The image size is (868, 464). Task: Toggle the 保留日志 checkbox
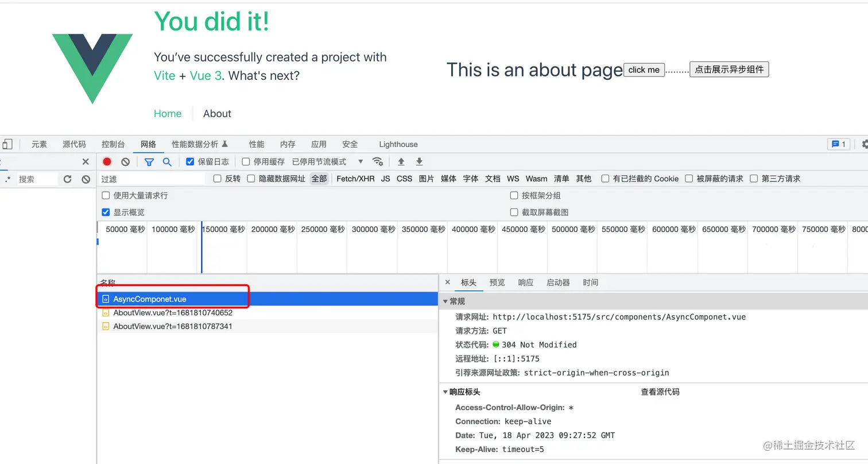pos(191,162)
